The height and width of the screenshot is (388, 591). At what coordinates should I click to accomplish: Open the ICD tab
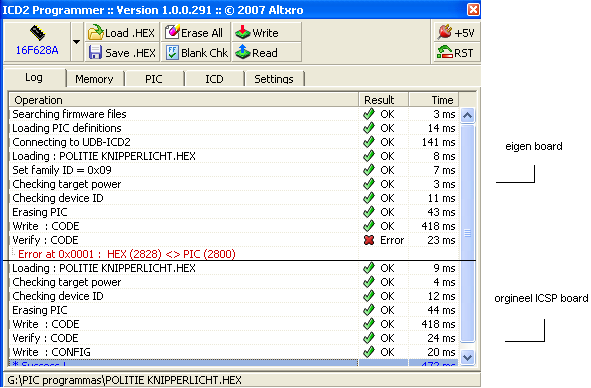(214, 79)
